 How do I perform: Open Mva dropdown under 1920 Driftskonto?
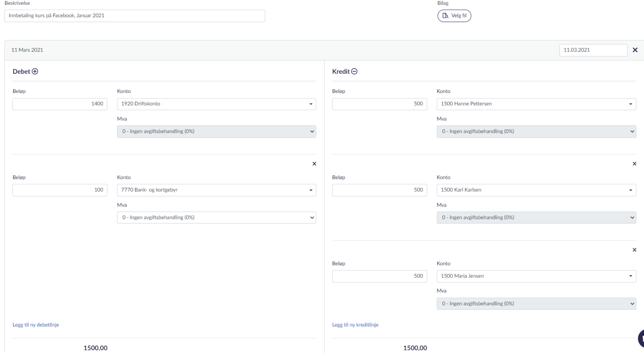click(x=216, y=132)
